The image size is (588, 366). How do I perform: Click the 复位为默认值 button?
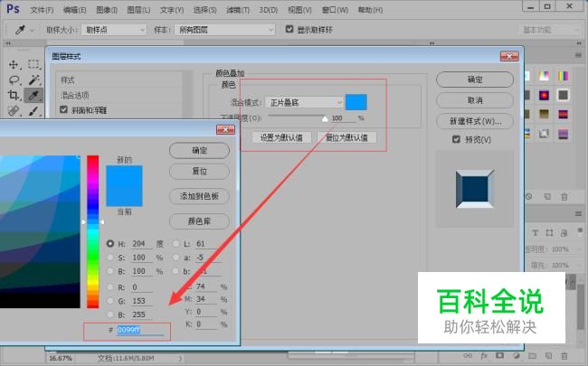(x=346, y=137)
